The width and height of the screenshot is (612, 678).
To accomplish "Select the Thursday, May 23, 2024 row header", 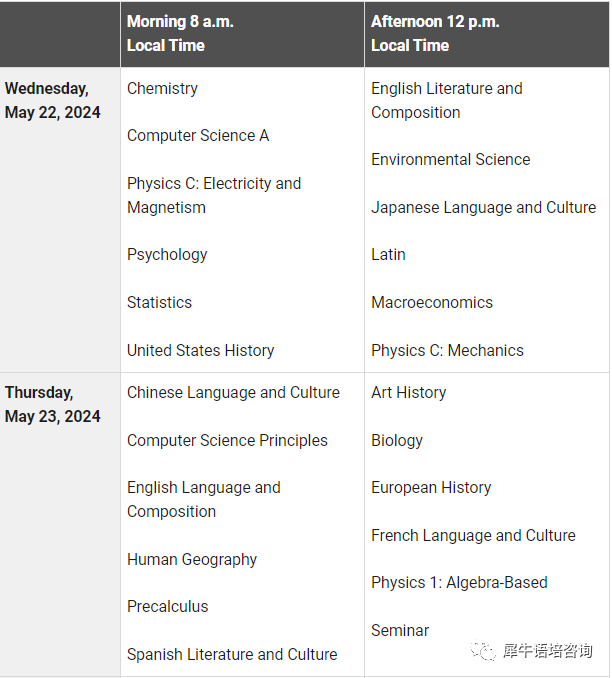I will 53,404.
